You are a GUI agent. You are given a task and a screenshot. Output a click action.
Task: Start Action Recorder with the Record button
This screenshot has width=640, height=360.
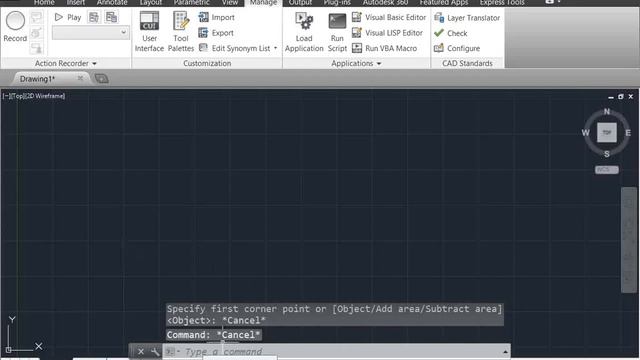click(15, 27)
